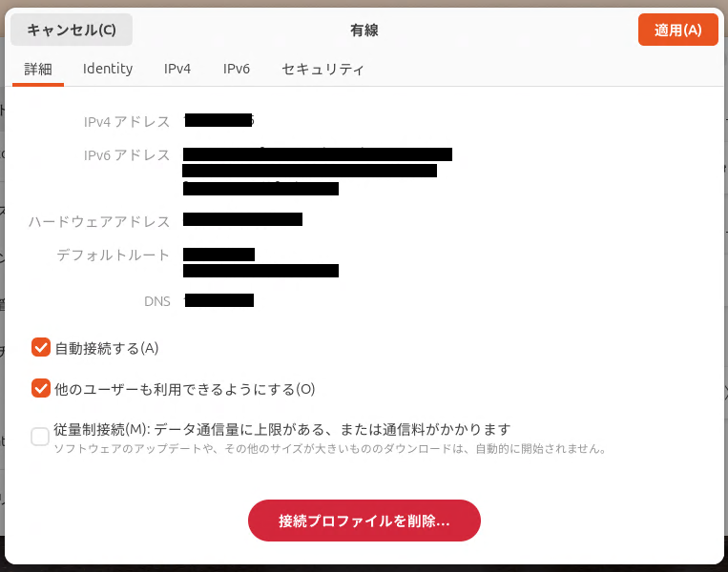Click the IPv6 アドレス label

[x=127, y=155]
